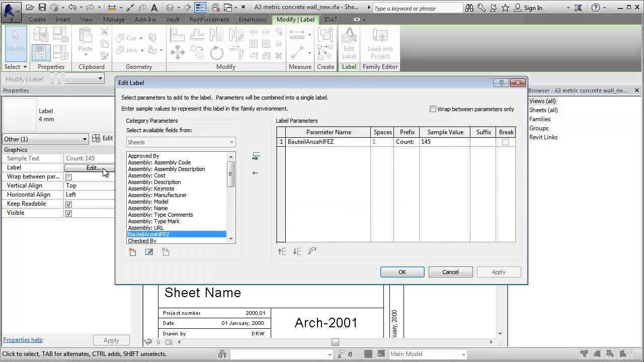
Task: Toggle Wrap between parameters checkbox in Properties
Action: coord(69,177)
